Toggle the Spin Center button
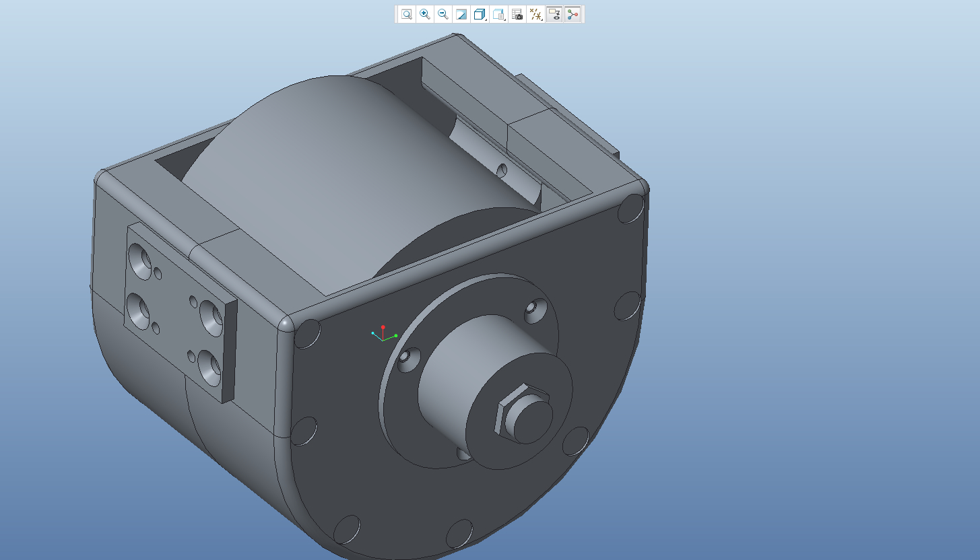The image size is (980, 560). pos(573,14)
